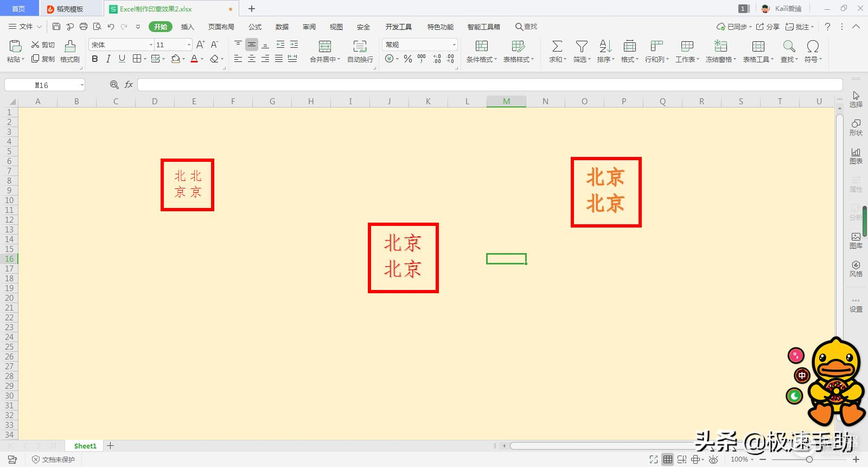The width and height of the screenshot is (868, 467).
Task: Switch to 稻壳模板 document tab
Action: coord(70,9)
